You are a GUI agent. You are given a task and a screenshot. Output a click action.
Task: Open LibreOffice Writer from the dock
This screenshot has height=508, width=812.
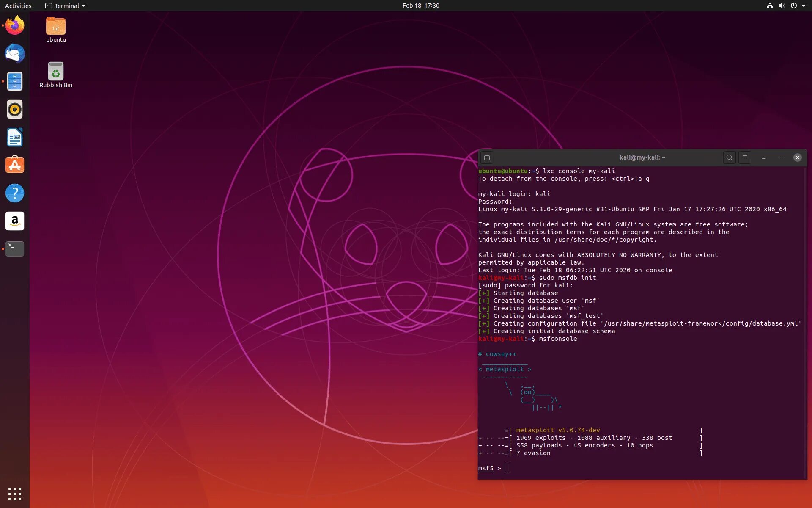tap(15, 138)
